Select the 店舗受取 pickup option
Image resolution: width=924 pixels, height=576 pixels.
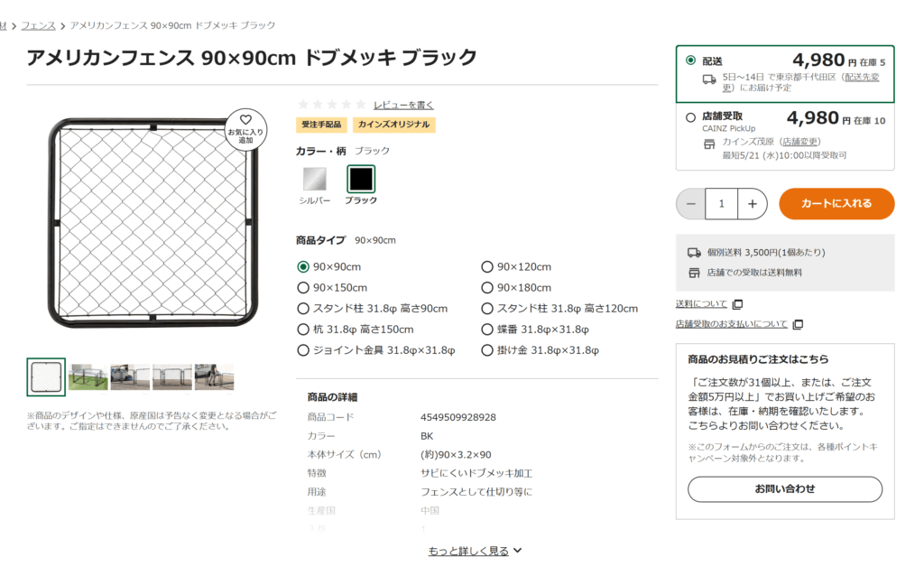point(691,116)
